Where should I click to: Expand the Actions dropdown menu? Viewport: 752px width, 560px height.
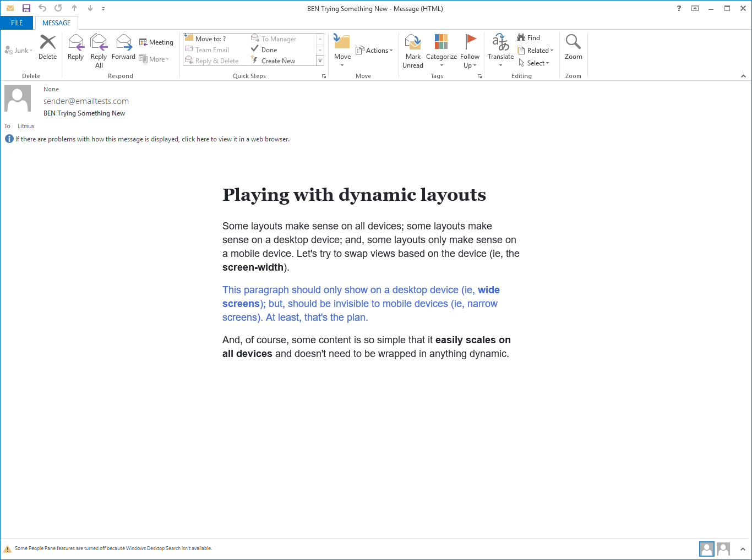click(374, 51)
